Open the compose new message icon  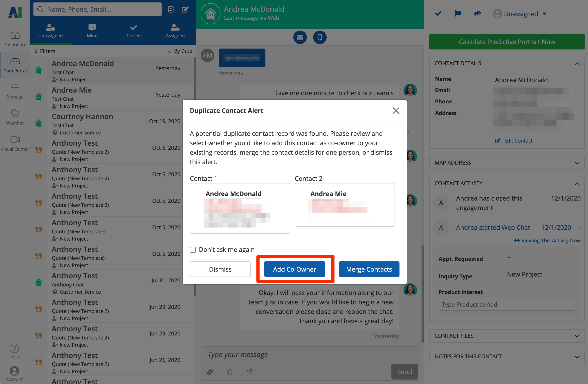[185, 9]
